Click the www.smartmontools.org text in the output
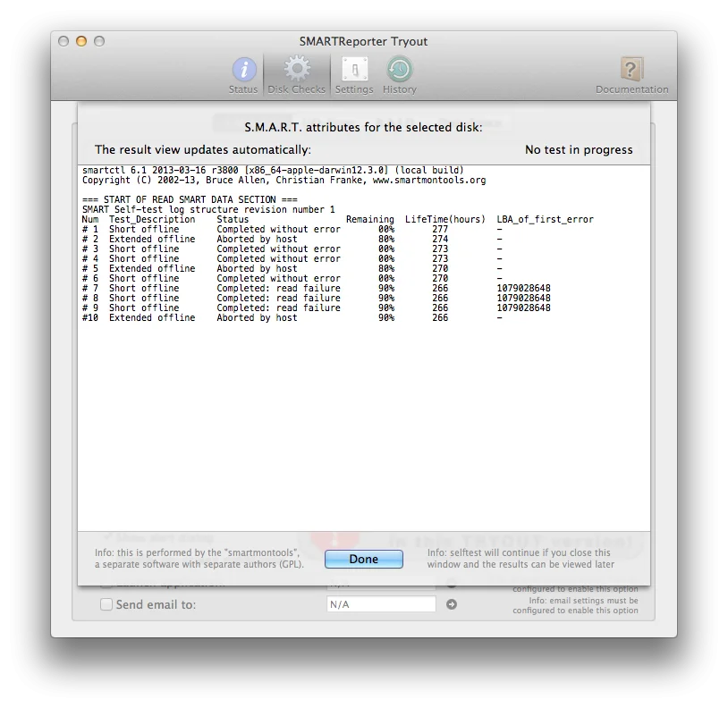This screenshot has height=708, width=728. coord(429,181)
